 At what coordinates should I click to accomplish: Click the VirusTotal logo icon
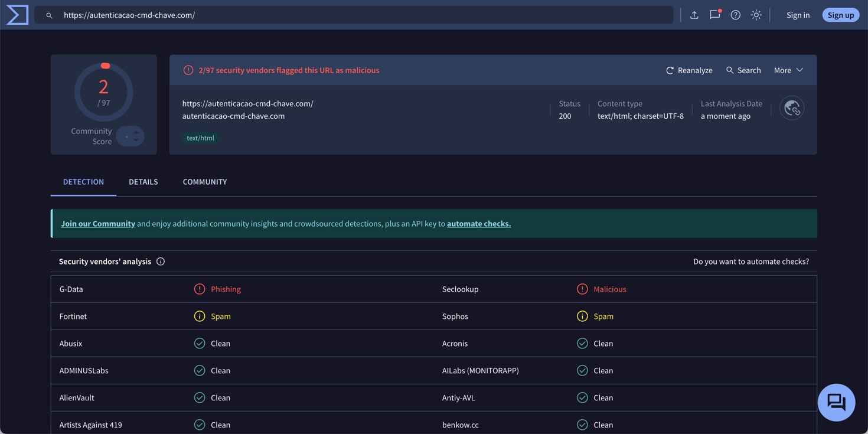pos(17,15)
